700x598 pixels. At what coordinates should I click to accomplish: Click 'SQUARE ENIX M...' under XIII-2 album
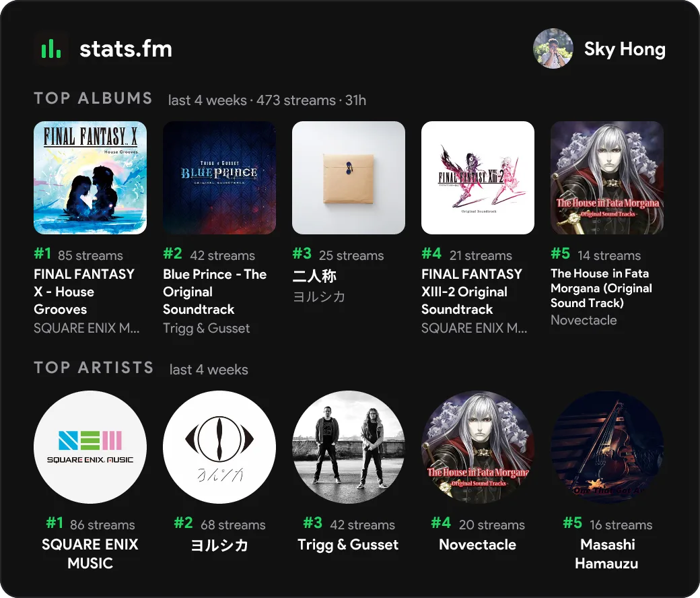click(474, 328)
